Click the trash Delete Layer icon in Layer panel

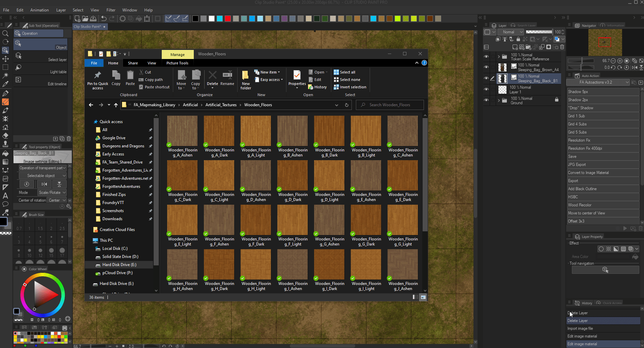click(562, 47)
